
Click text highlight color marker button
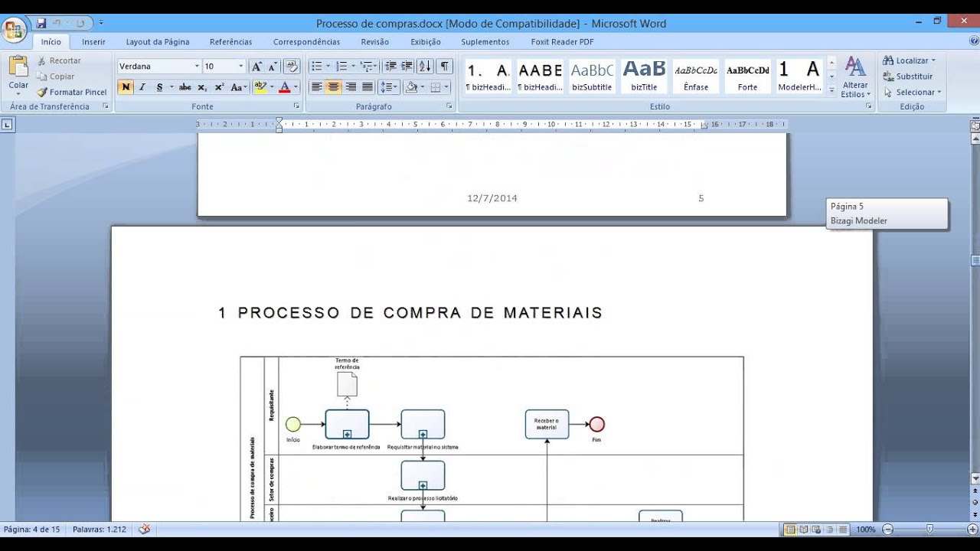tap(260, 87)
